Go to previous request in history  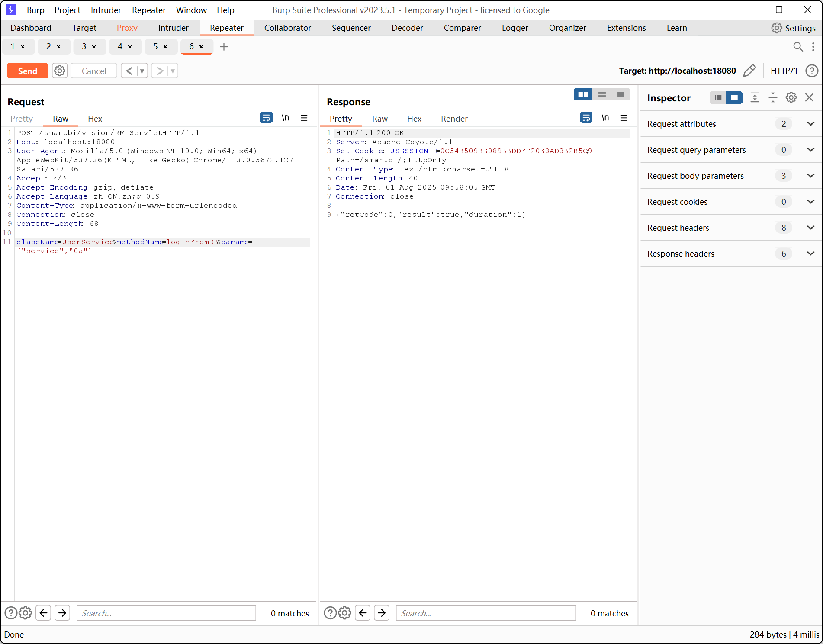click(x=129, y=71)
